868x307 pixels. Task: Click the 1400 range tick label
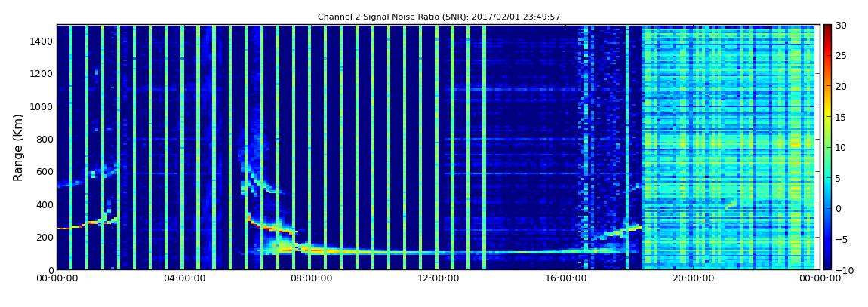click(42, 41)
